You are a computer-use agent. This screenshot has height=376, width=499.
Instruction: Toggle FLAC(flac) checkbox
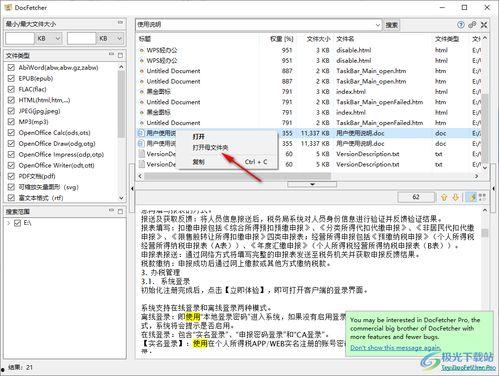[x=11, y=89]
